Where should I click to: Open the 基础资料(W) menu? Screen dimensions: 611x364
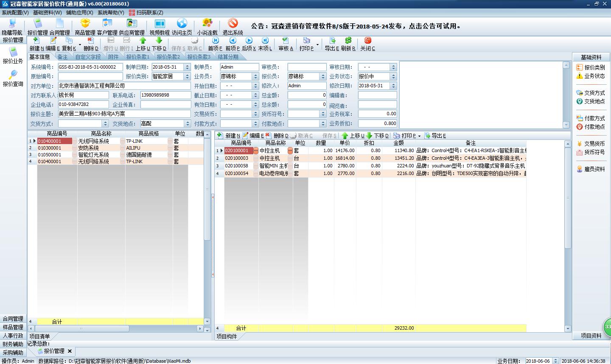[x=47, y=13]
